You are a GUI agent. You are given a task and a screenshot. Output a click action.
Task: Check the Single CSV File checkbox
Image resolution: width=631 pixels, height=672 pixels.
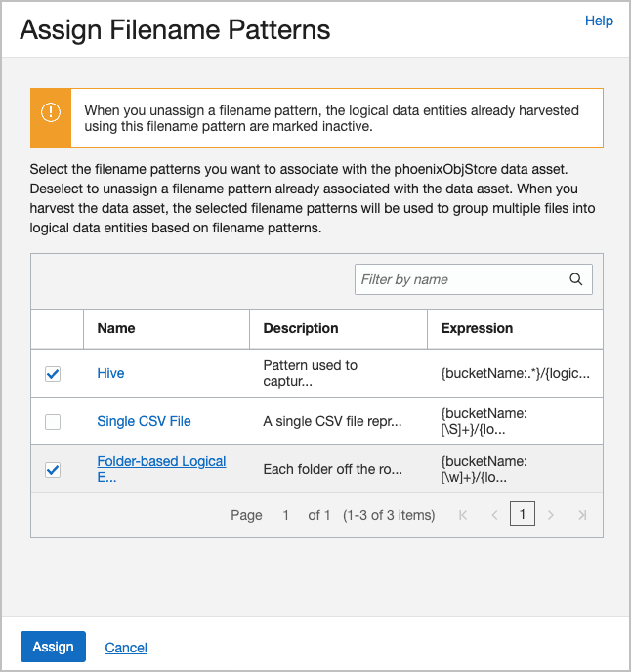[x=53, y=422]
